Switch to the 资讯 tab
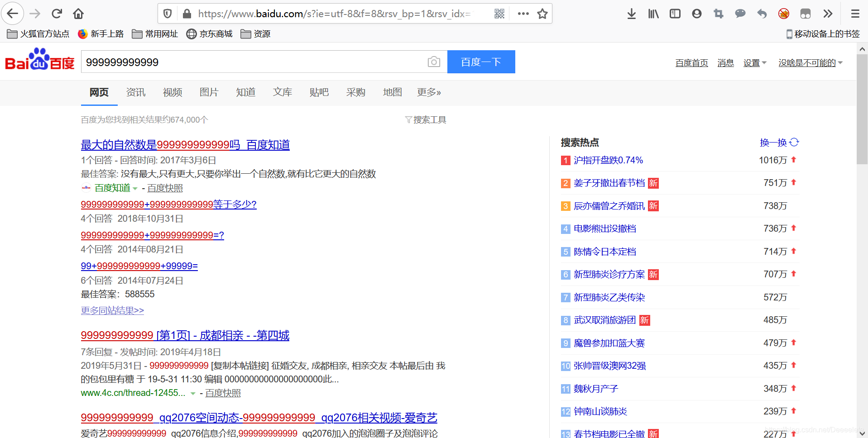This screenshot has width=868, height=438. [136, 92]
